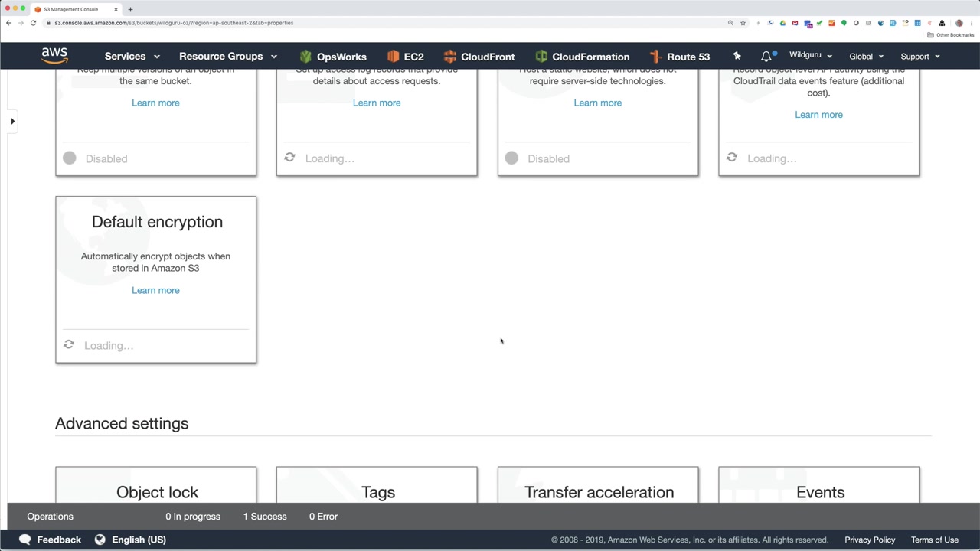This screenshot has height=551, width=980.
Task: Click the blue grid extension icon
Action: coord(917,23)
